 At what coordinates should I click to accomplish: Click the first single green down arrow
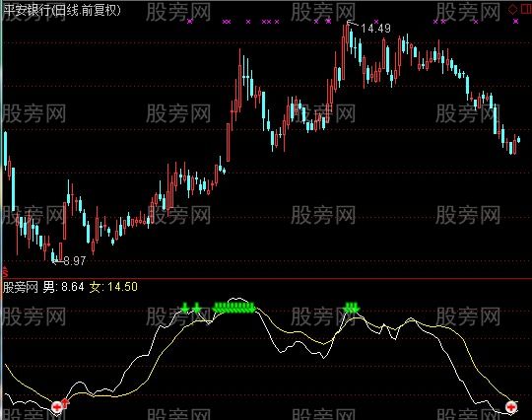tap(185, 308)
